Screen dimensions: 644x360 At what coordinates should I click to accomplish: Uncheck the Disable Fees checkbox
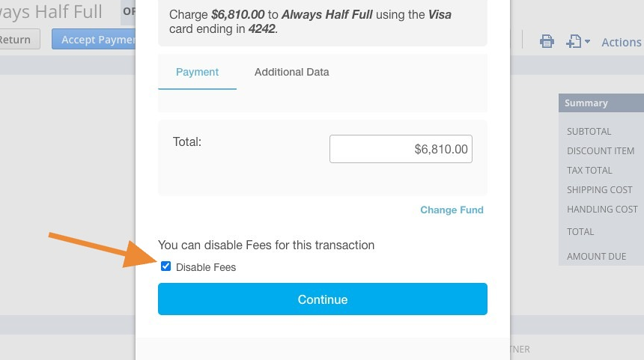pyautogui.click(x=166, y=266)
